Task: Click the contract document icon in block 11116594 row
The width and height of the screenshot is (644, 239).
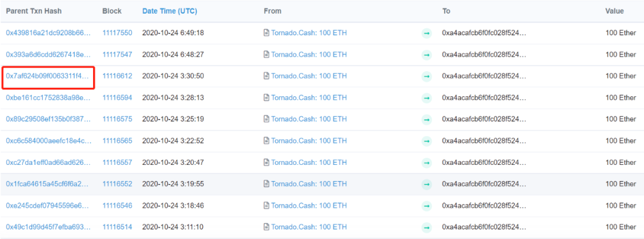Action: (267, 97)
